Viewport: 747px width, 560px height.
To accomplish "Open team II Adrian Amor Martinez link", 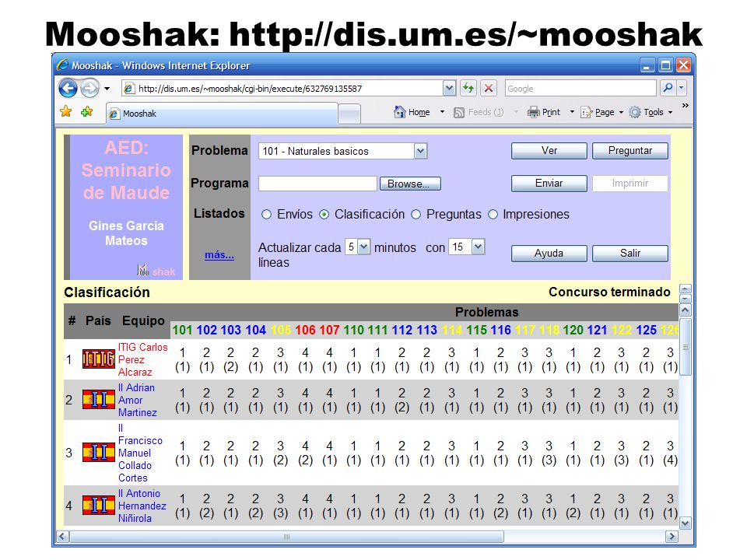I will click(137, 400).
